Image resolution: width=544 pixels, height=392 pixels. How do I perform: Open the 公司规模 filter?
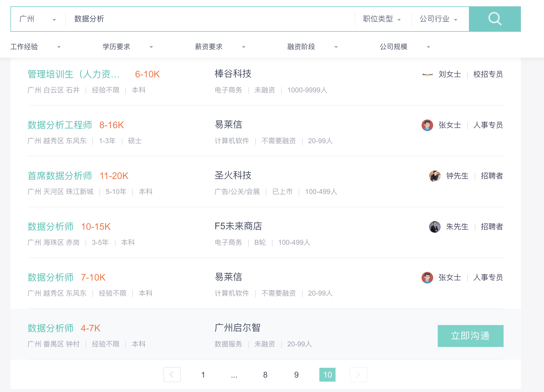pyautogui.click(x=405, y=47)
